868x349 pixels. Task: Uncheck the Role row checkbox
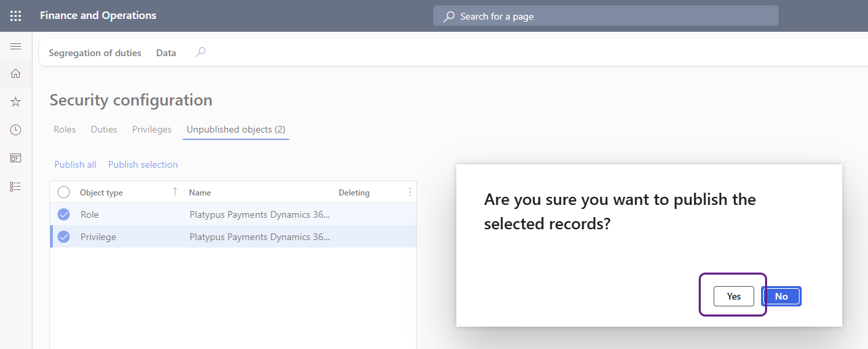pos(64,214)
